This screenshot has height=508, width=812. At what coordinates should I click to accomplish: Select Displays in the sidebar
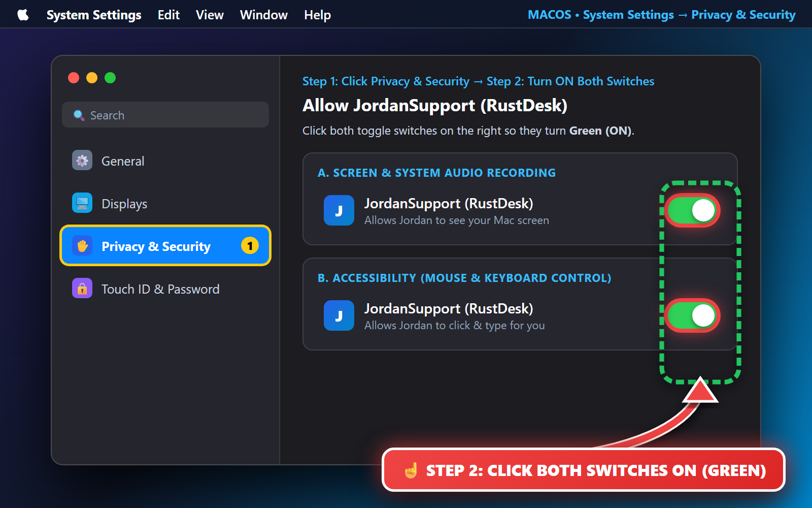pyautogui.click(x=165, y=203)
